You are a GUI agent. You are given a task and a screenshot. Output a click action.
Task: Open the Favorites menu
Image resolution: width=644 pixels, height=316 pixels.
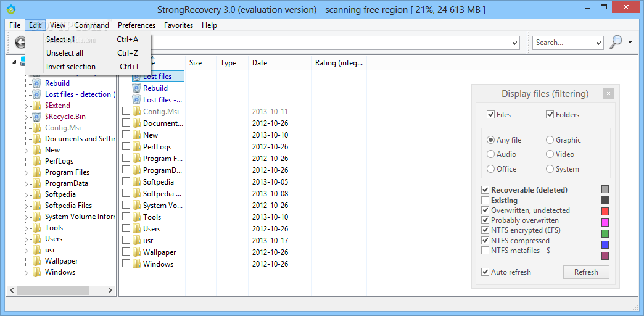[178, 25]
